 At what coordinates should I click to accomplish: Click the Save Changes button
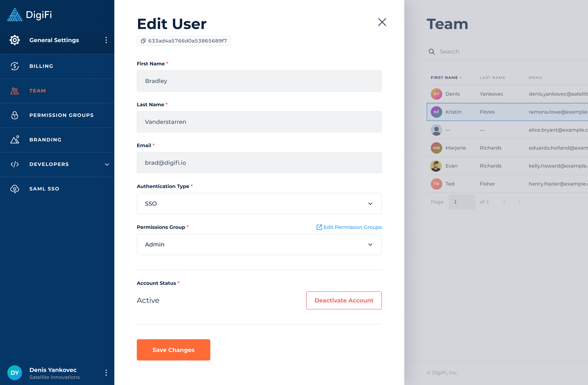click(173, 350)
